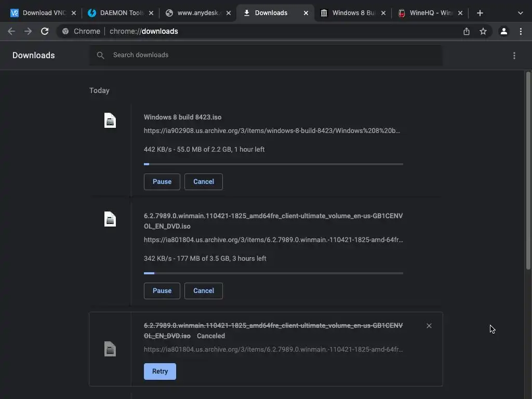Screen dimensions: 532x399
Task: Open Windows 8 build 8423.iso file name
Action: coord(182,117)
